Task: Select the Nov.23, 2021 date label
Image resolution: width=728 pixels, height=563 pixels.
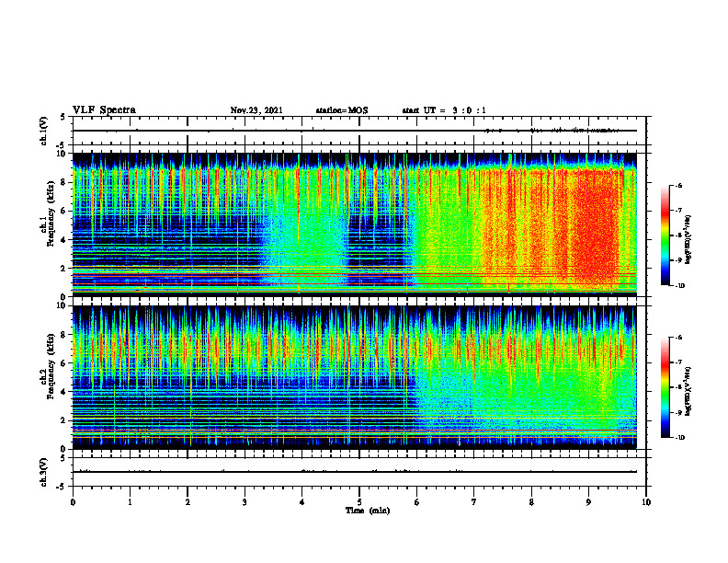Action: point(256,110)
